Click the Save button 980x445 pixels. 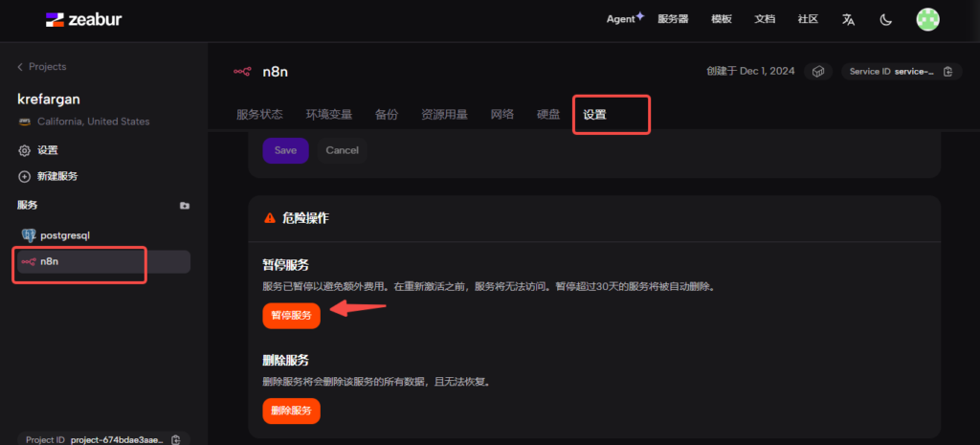(x=285, y=150)
